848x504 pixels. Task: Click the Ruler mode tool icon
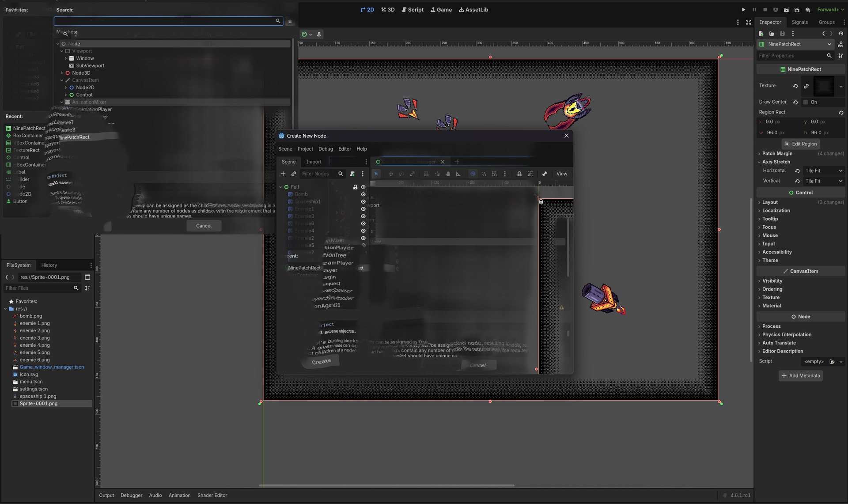[x=458, y=174]
